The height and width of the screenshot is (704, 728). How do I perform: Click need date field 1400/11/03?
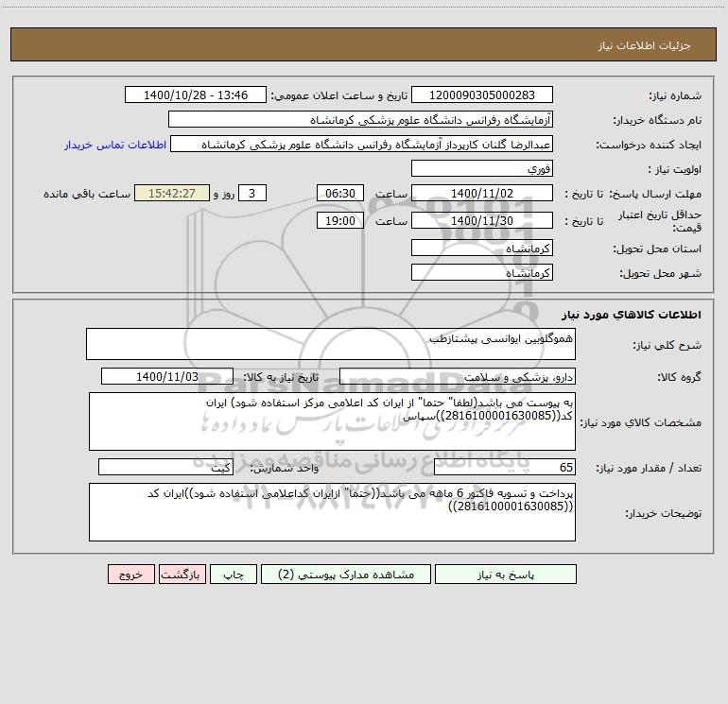167,376
